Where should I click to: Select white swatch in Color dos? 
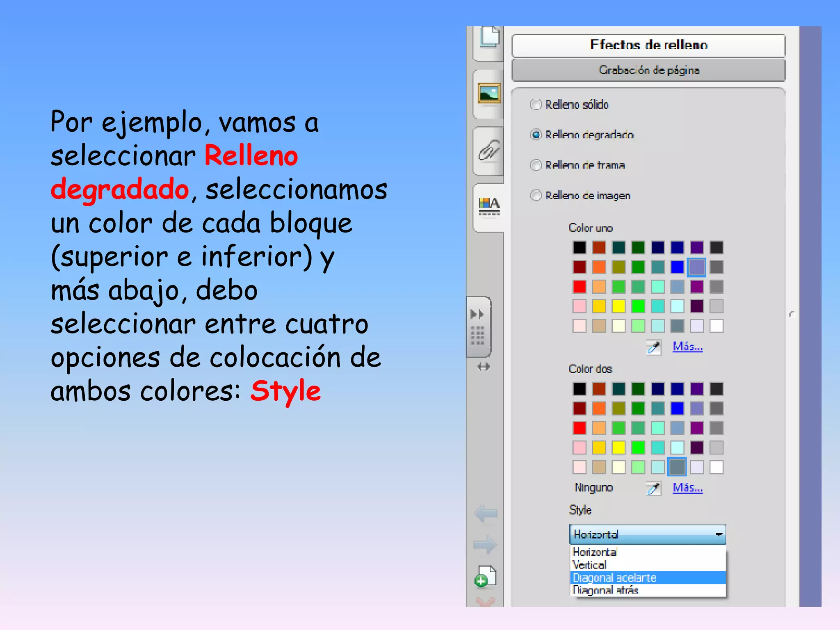[717, 467]
